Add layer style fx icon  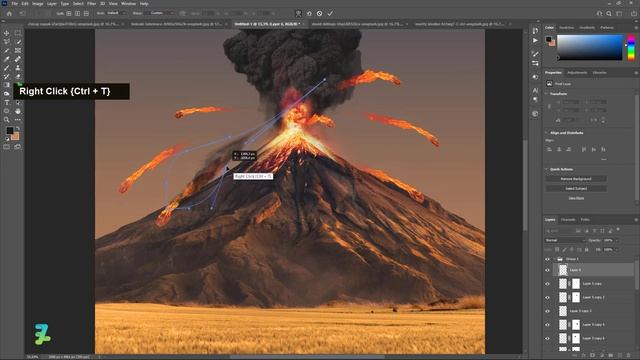click(584, 356)
